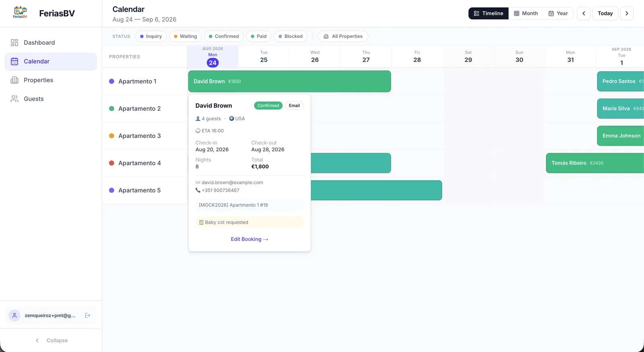Open David Brown €1800 booking bar

[289, 81]
